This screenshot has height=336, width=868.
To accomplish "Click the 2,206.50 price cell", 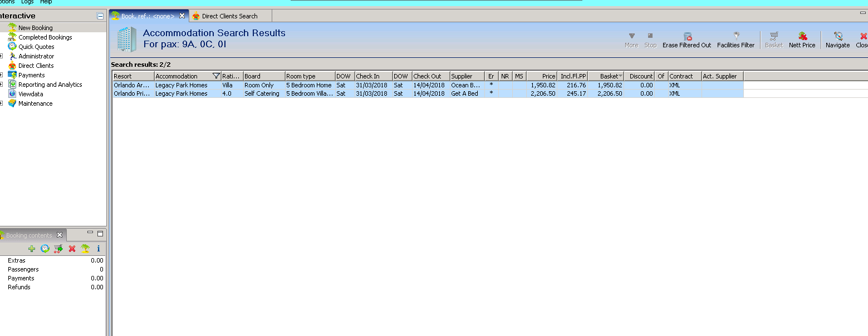I will [542, 93].
